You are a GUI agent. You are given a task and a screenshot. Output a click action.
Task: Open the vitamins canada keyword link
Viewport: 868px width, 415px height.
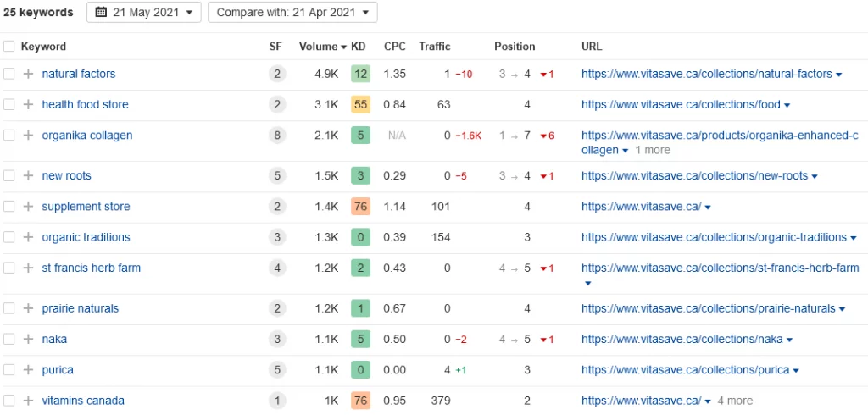pos(83,401)
